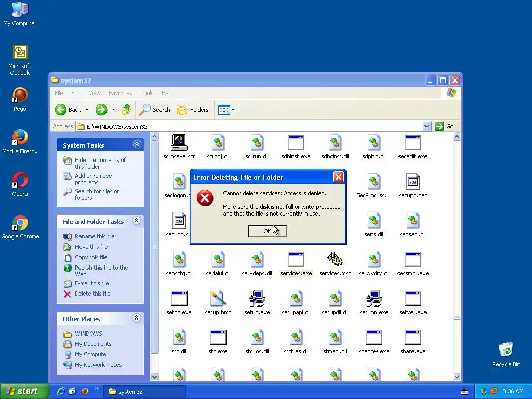The image size is (532, 399).
Task: Select the sethc.exe file icon
Action: pos(179,299)
